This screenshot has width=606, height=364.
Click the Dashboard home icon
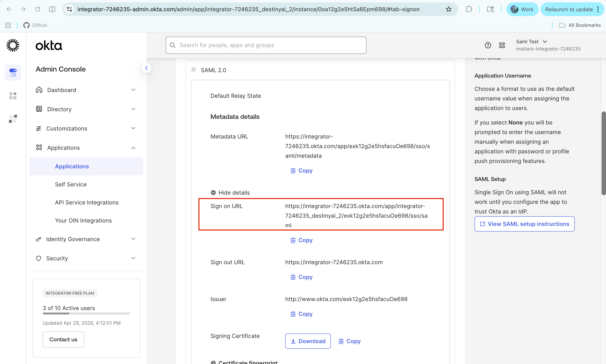tap(39, 90)
